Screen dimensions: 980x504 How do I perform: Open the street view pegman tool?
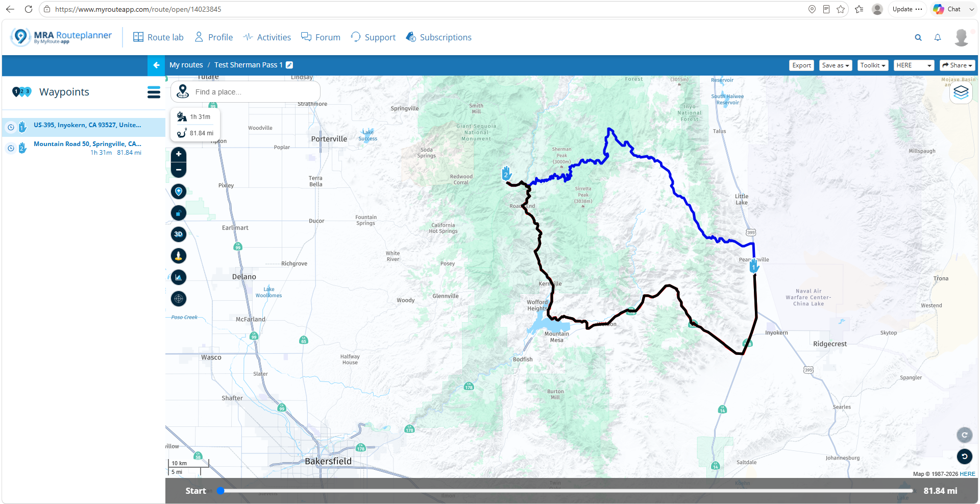pos(178,256)
